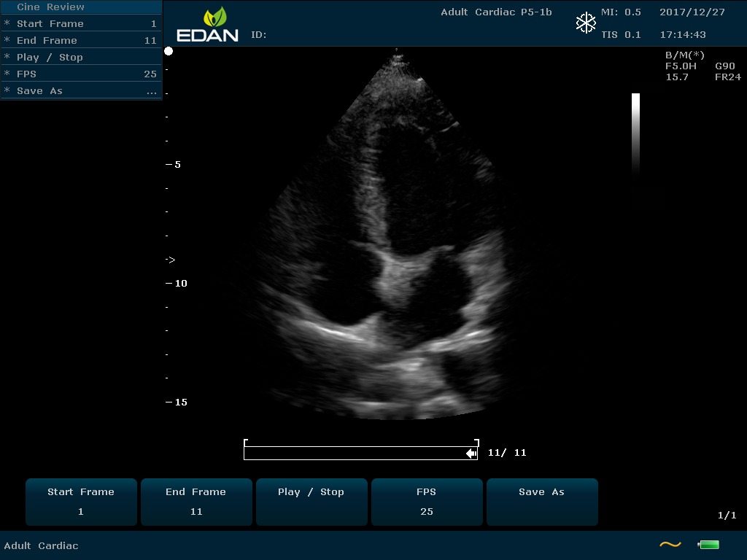Image resolution: width=747 pixels, height=560 pixels.
Task: Click the cine playhead arrow marker
Action: pos(471,454)
